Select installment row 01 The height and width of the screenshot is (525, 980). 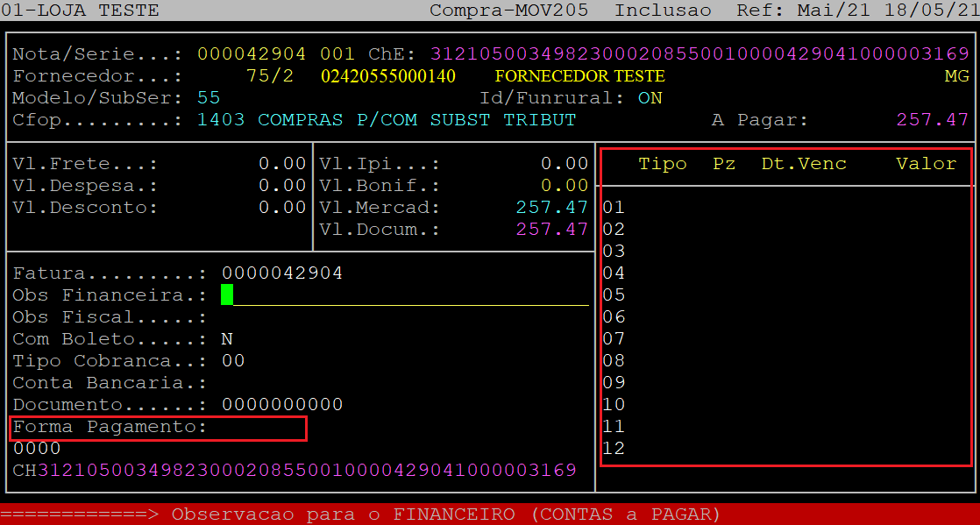[x=614, y=208]
